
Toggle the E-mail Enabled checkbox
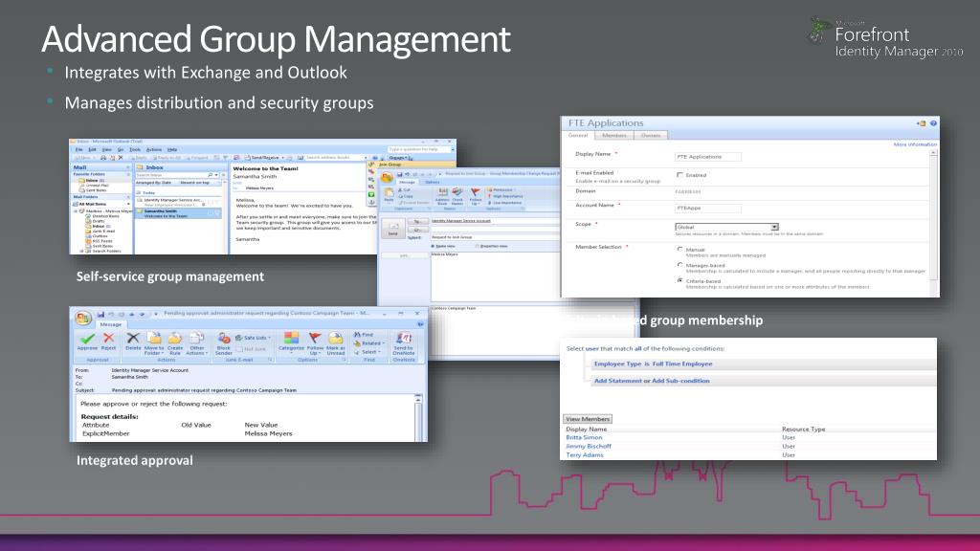point(679,175)
